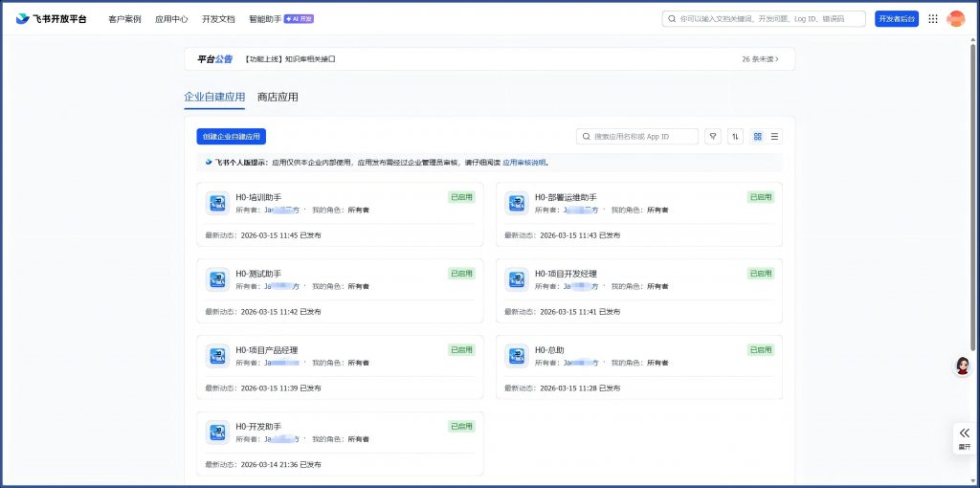
Task: Click the H0-培训助手 app icon
Action: (217, 203)
